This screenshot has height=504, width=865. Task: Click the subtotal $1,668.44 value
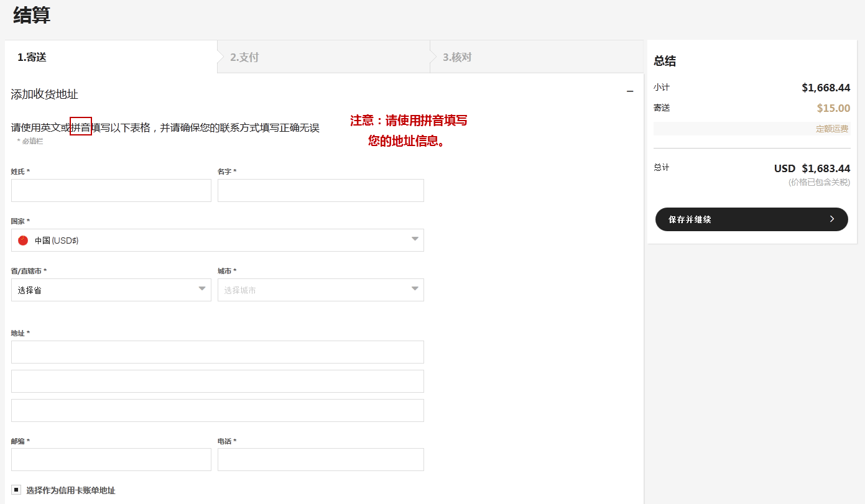pos(826,88)
